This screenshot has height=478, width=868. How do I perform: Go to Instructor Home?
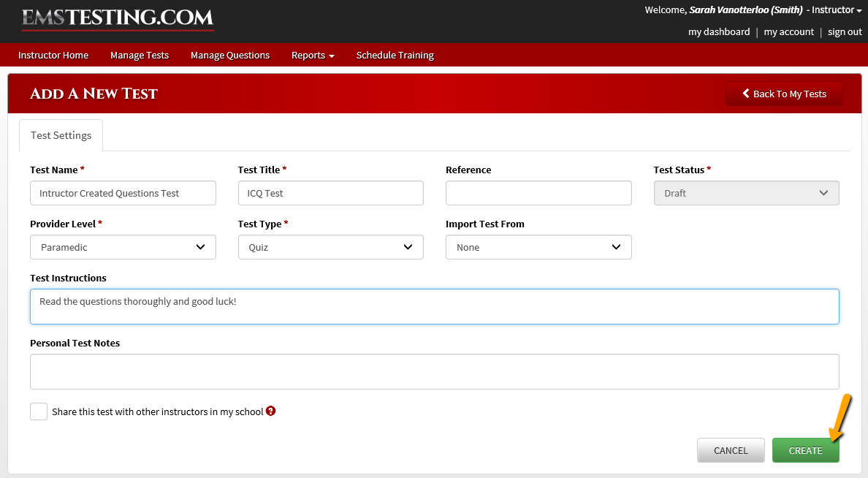[x=53, y=56]
